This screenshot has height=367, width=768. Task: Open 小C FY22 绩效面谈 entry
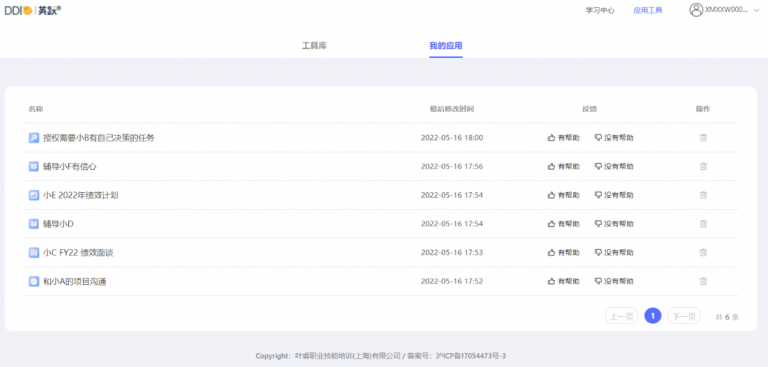click(x=78, y=253)
